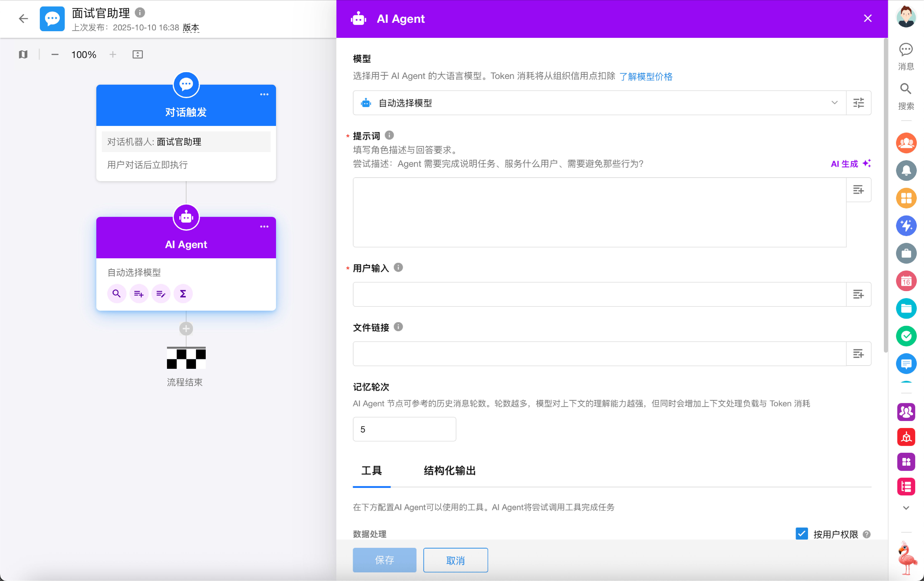Select the 工具 tab
The width and height of the screenshot is (924, 581).
371,471
